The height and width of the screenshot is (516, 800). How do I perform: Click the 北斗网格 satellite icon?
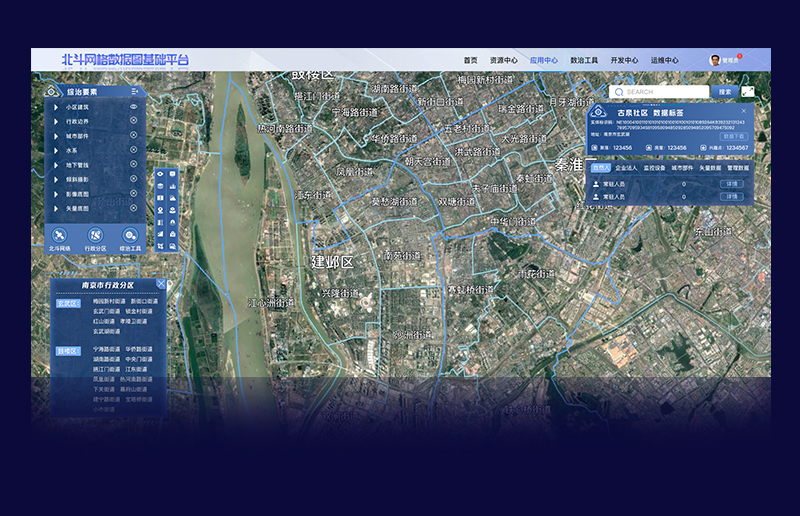[x=60, y=235]
